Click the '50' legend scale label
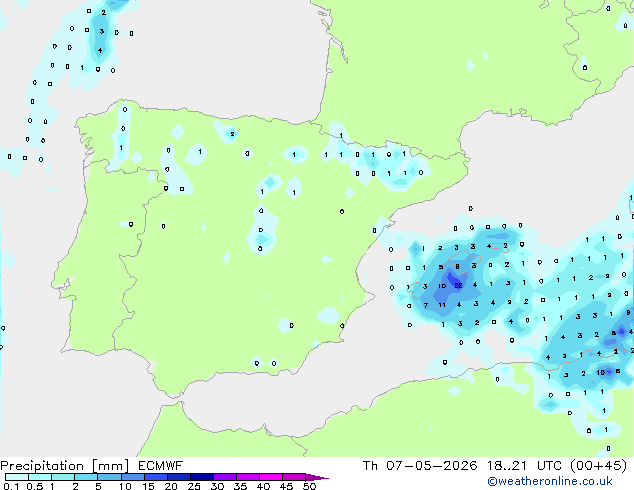The width and height of the screenshot is (634, 490). click(309, 486)
